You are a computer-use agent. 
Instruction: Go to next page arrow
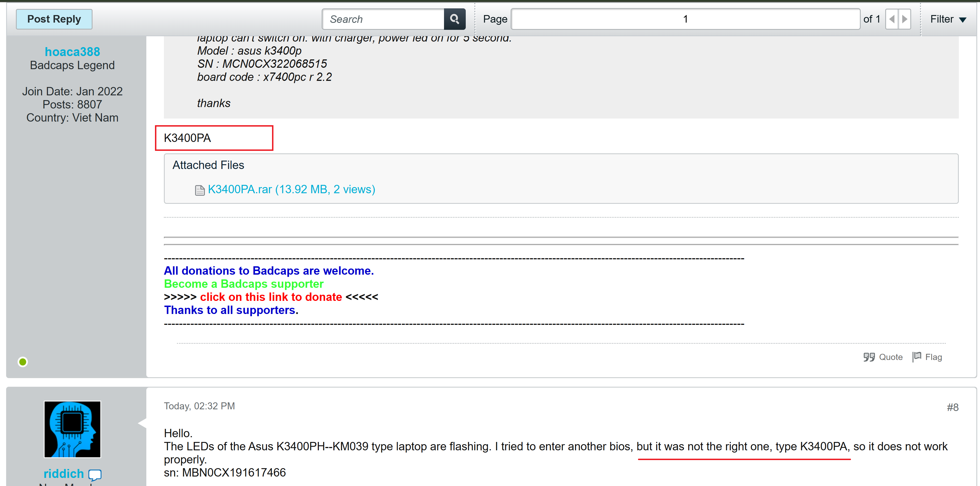click(905, 19)
